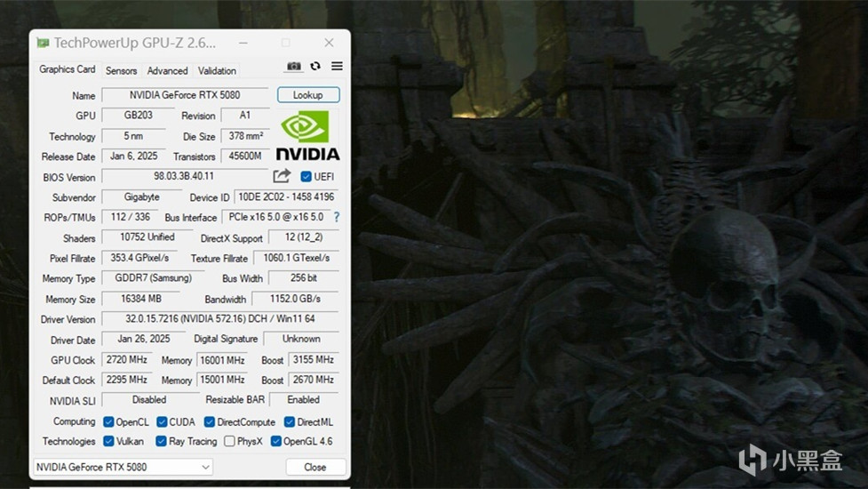
Task: Click the Lookup button
Action: click(x=308, y=95)
